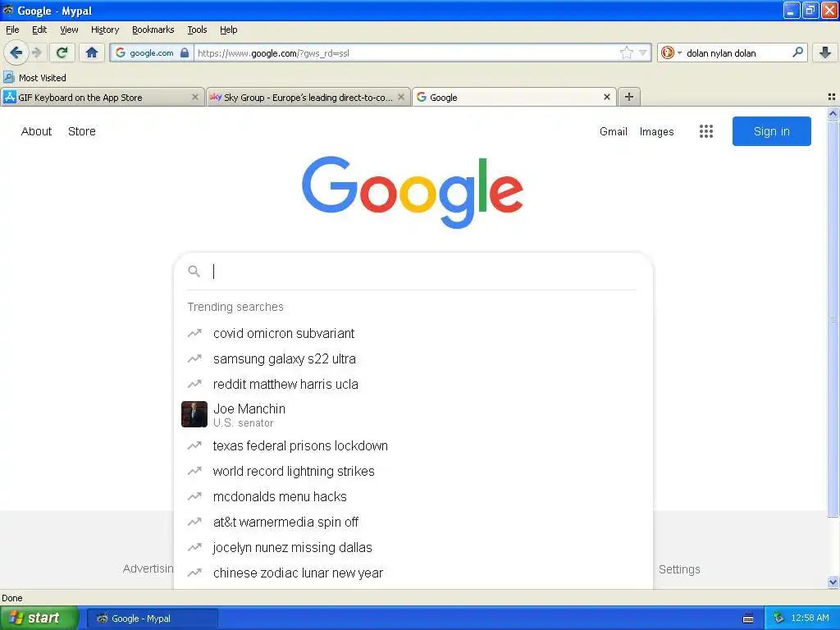This screenshot has width=840, height=630.
Task: Open a new tab with the plus button
Action: coord(629,97)
